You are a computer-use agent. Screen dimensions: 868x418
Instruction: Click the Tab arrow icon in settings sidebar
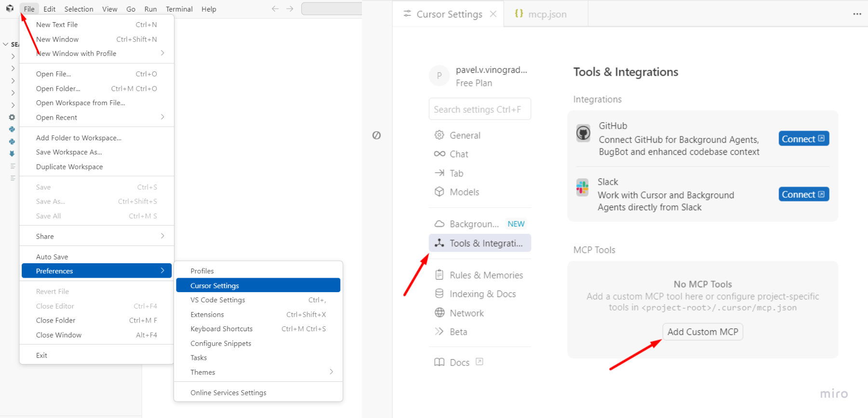[x=439, y=173]
